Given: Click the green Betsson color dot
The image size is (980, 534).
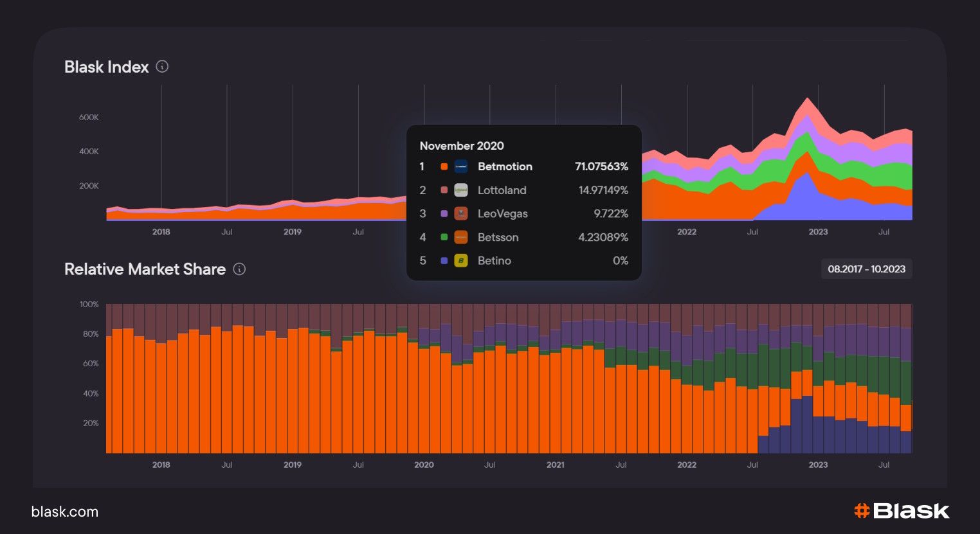Looking at the screenshot, I should (x=444, y=237).
